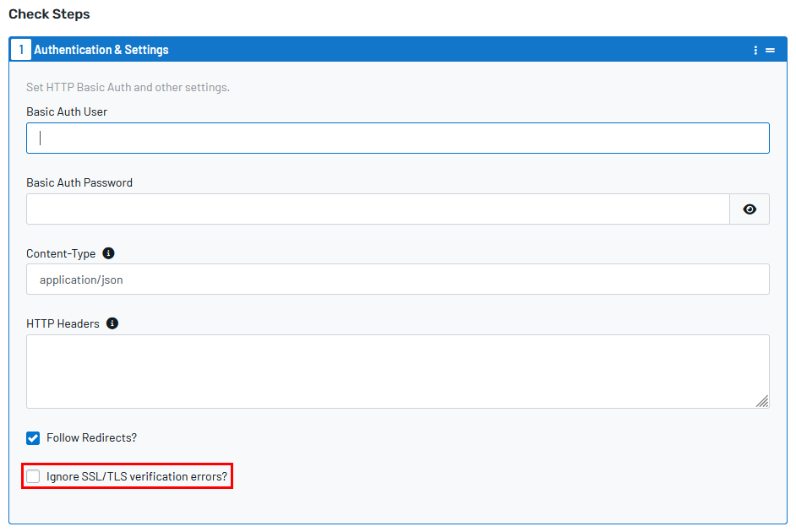Viewport: 796px width, 532px height.
Task: Click the Content-Type application/json field
Action: click(x=397, y=279)
